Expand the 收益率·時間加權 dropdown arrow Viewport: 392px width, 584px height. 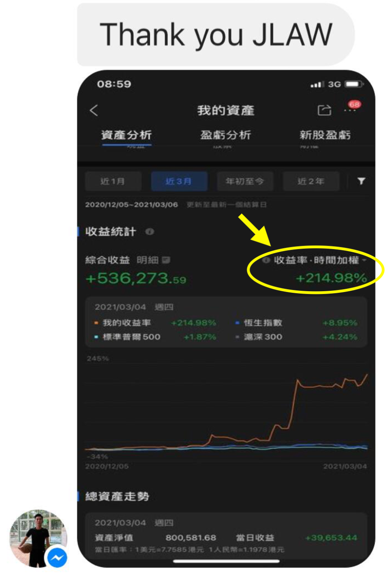click(x=364, y=260)
